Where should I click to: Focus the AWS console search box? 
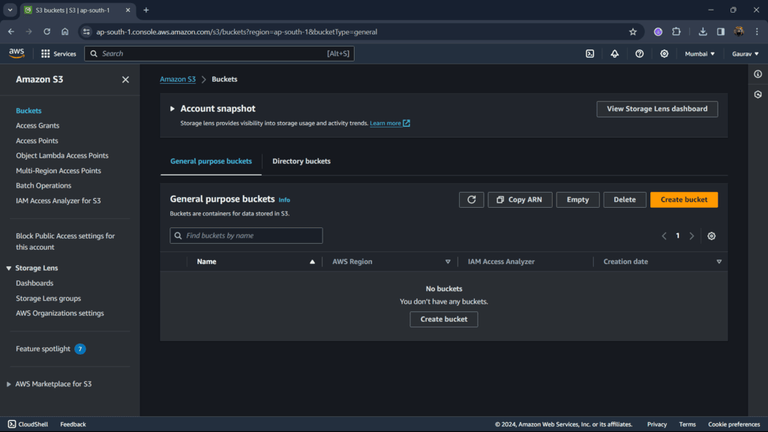click(x=219, y=54)
